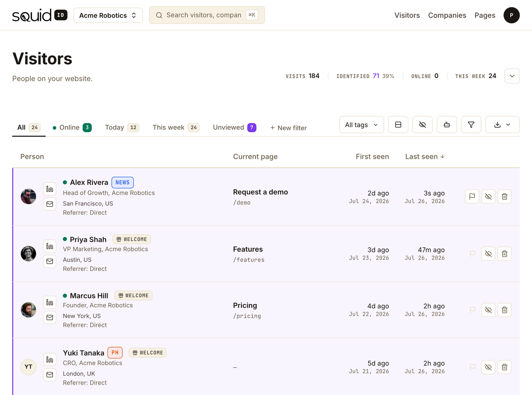Click the VISITS 184 stat
This screenshot has width=532, height=395.
coord(302,76)
